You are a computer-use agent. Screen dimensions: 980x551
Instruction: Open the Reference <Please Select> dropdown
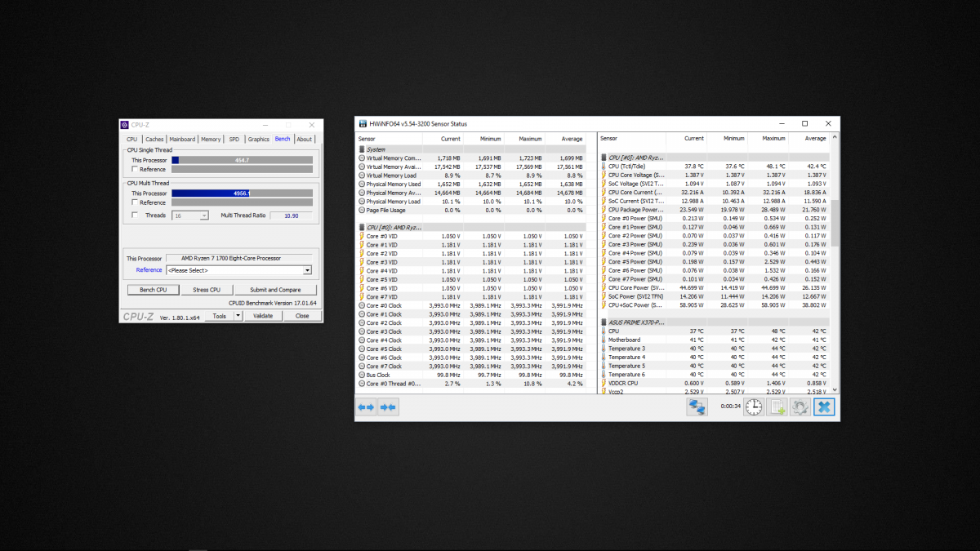[238, 270]
